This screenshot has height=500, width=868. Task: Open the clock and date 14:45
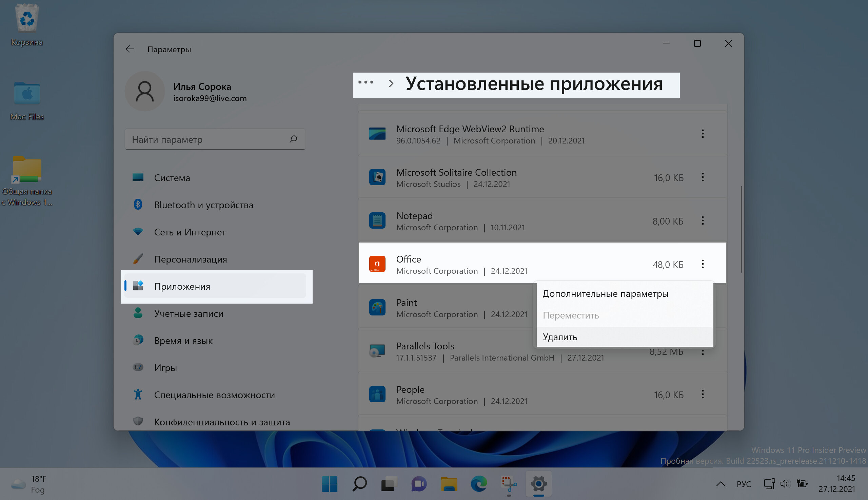point(836,483)
